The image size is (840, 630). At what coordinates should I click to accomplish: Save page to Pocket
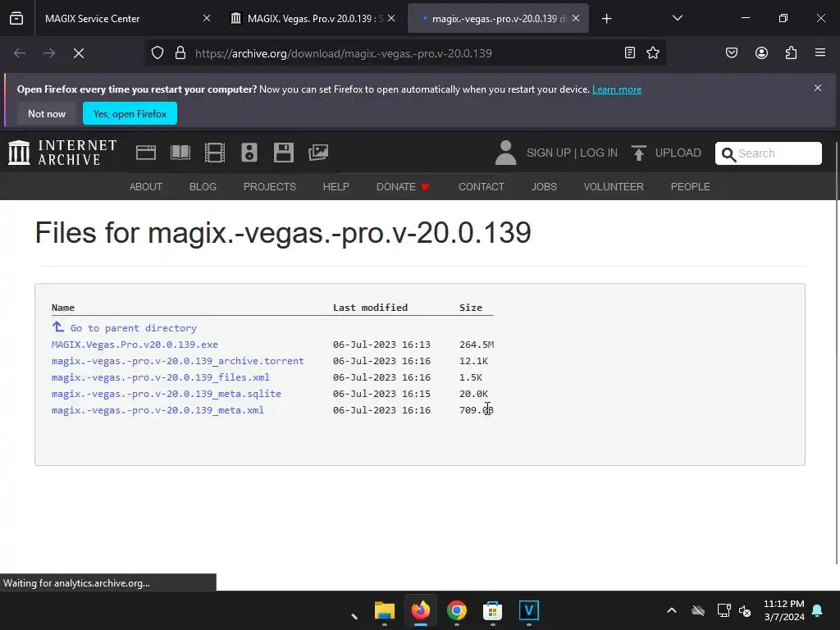[732, 52]
